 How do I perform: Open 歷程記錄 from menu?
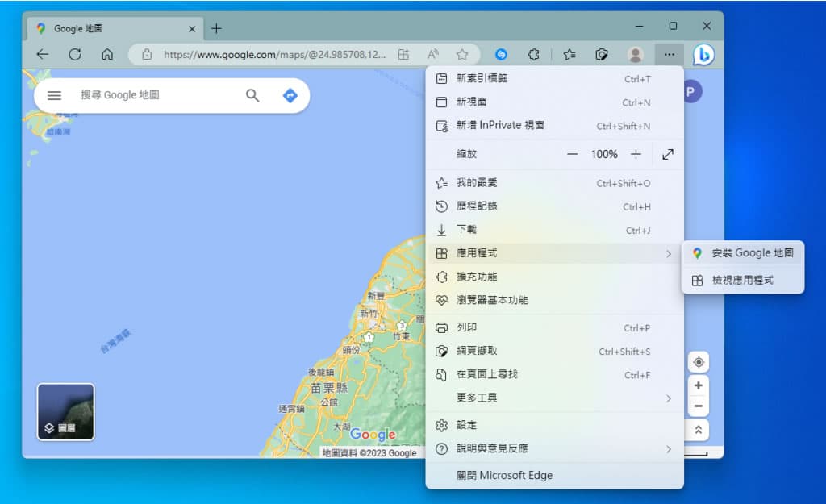(x=555, y=206)
